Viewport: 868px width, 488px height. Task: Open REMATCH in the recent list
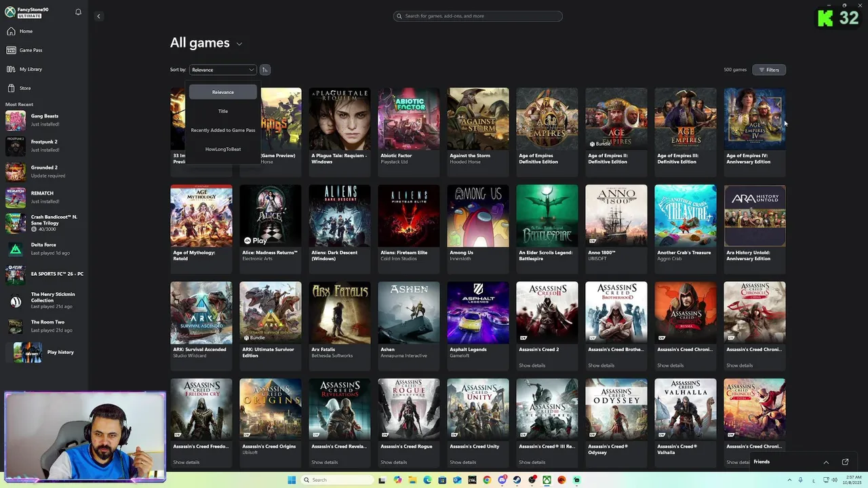(x=44, y=197)
